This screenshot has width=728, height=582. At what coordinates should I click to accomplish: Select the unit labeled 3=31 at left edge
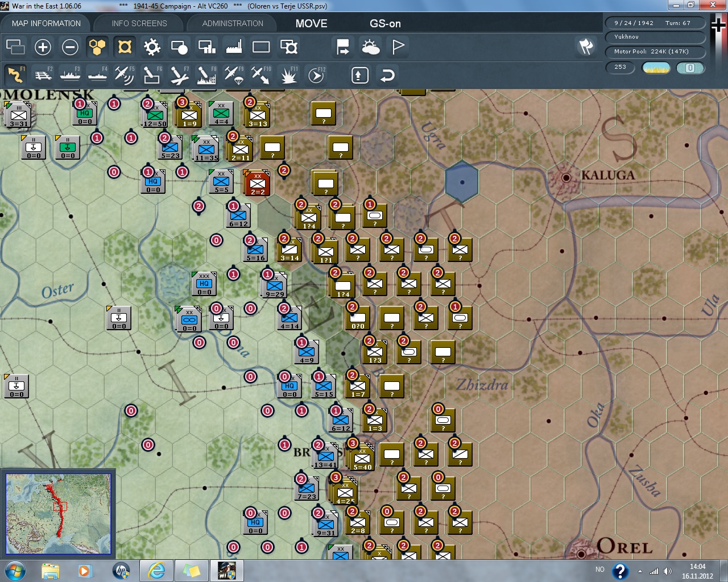click(x=18, y=115)
